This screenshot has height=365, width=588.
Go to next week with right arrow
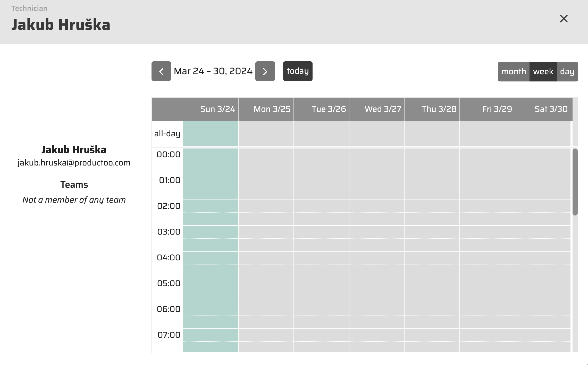point(265,71)
